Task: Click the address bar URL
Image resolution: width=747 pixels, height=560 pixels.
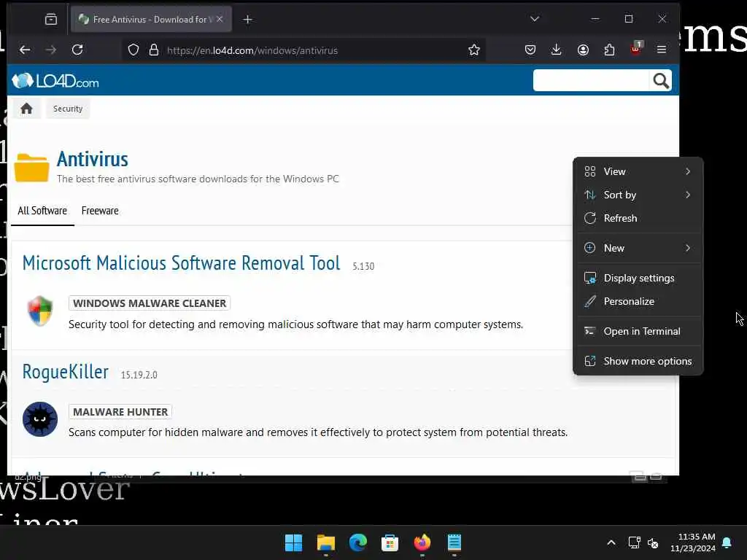Action: 252,50
